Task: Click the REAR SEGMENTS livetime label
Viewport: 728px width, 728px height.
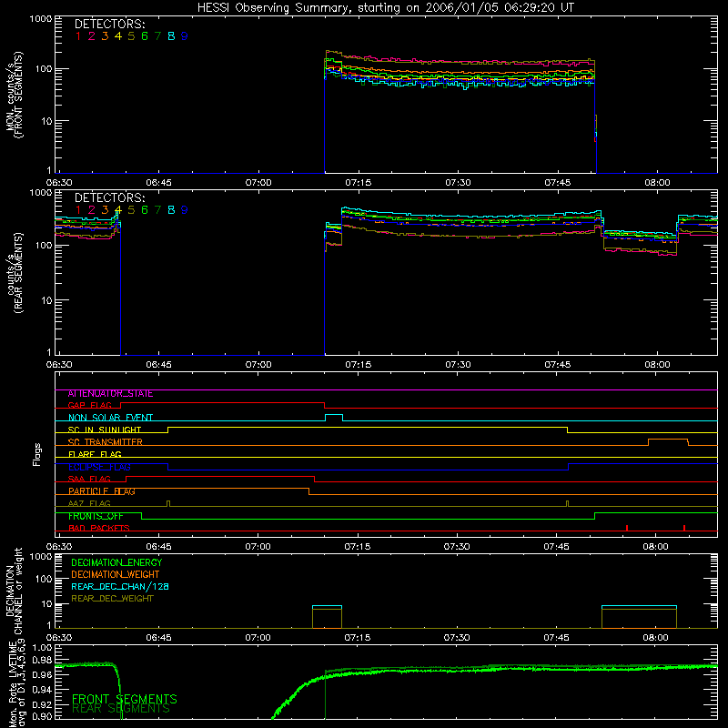Action: [x=121, y=709]
